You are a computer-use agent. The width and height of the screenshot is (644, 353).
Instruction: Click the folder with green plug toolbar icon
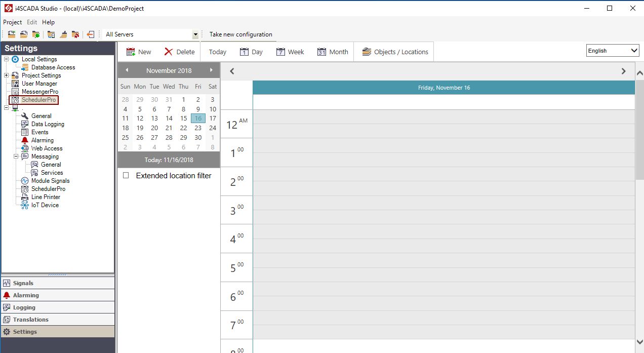coord(36,34)
